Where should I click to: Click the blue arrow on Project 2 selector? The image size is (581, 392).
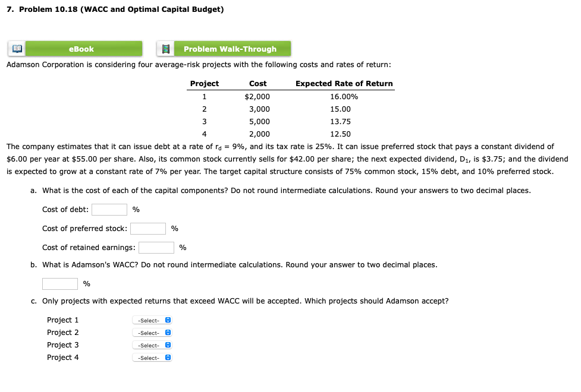tap(167, 332)
